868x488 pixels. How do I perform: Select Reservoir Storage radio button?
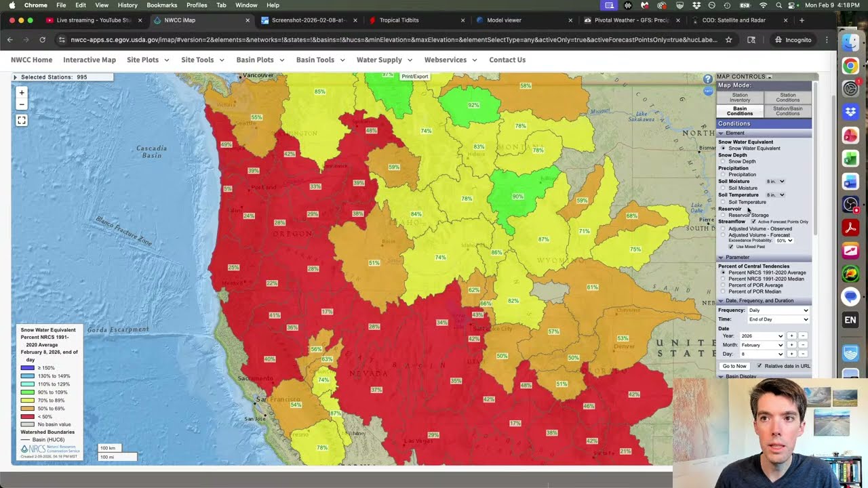[x=723, y=215]
